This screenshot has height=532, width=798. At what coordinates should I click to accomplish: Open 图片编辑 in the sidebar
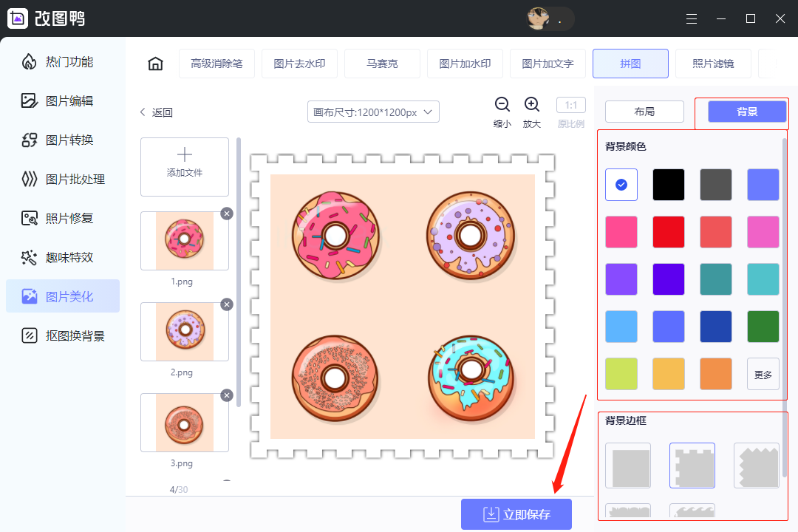63,100
